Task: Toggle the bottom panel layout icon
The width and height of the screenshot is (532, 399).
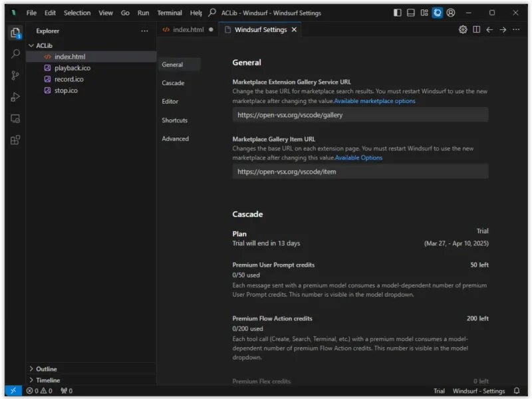Action: 410,13
